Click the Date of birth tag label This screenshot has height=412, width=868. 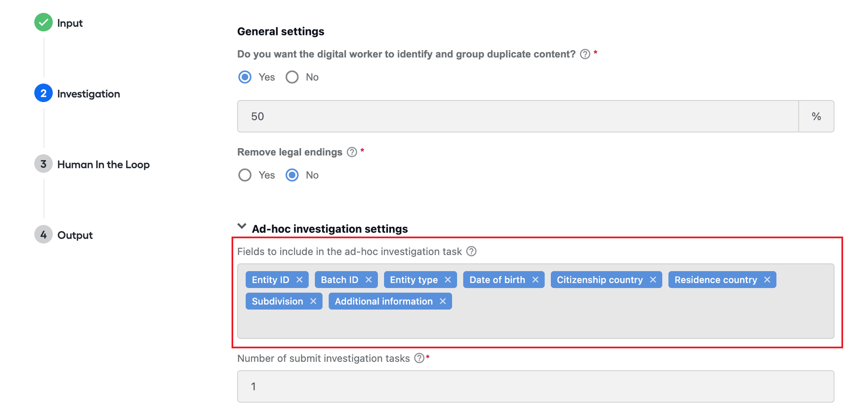tap(497, 280)
